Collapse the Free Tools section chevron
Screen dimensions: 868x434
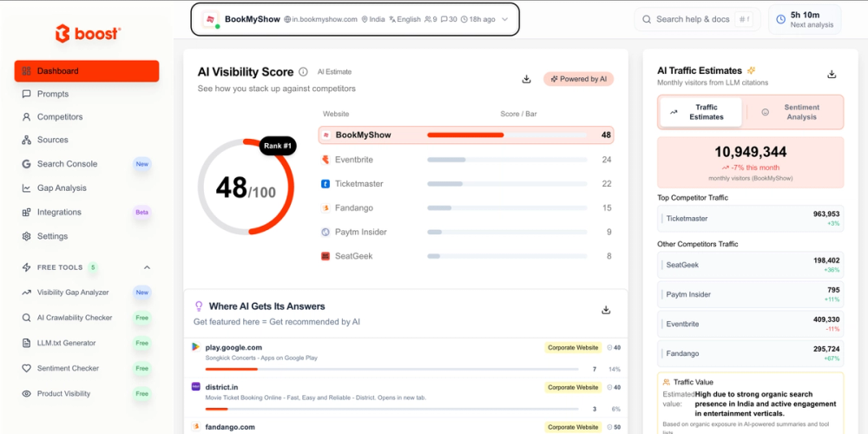148,267
